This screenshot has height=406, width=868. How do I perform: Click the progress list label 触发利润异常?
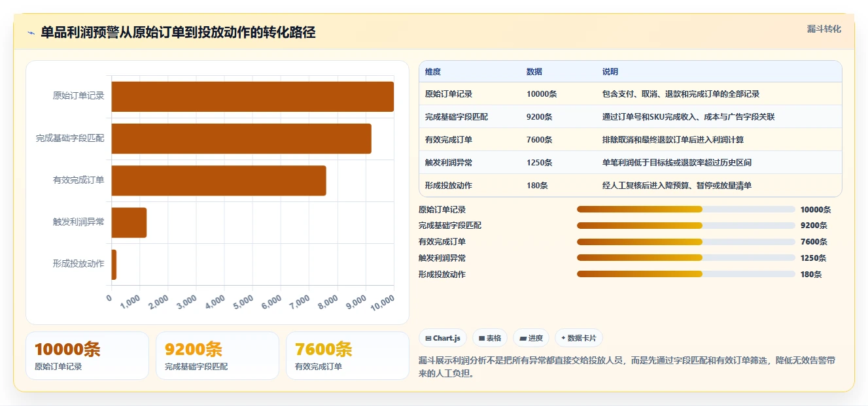442,258
